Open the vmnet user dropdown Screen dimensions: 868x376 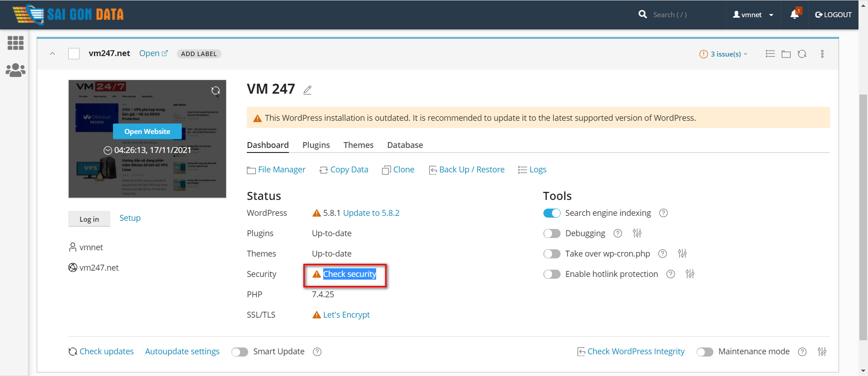click(753, 15)
